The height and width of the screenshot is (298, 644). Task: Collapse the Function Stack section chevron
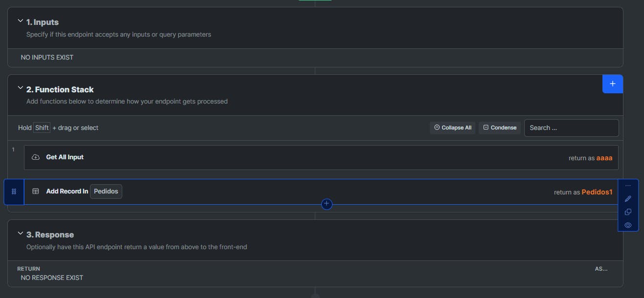tap(20, 88)
